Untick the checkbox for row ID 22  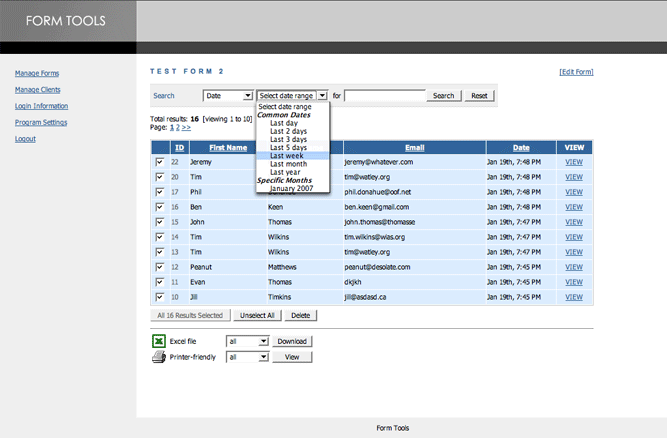click(x=160, y=162)
